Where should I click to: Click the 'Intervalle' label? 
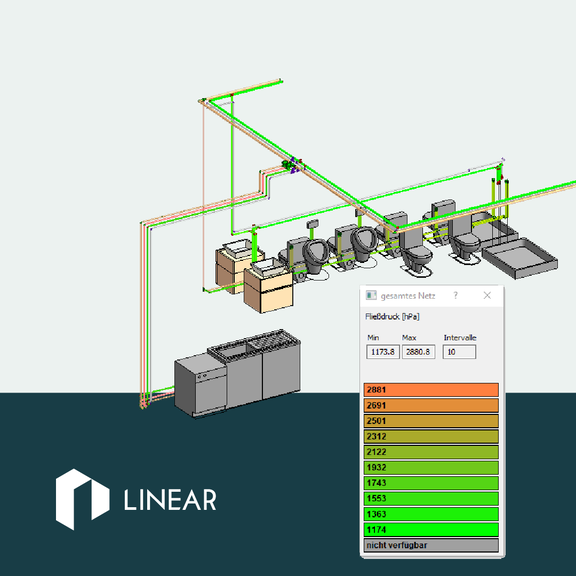(460, 338)
